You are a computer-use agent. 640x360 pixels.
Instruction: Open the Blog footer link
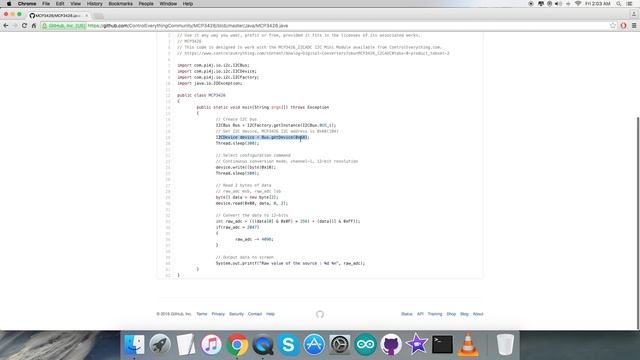pos(464,314)
